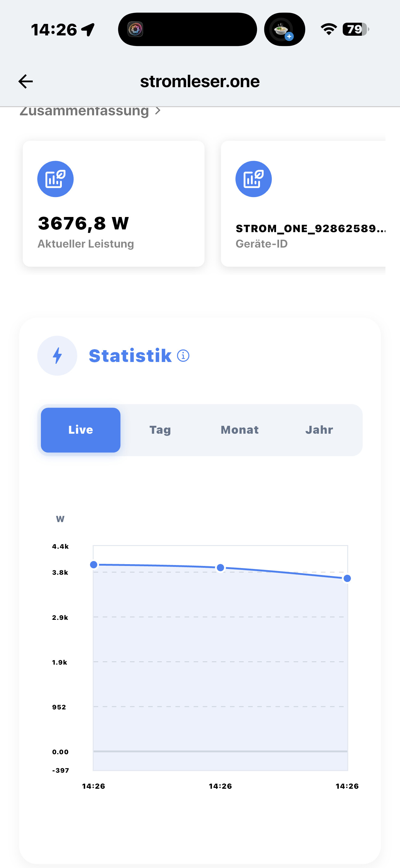Expand the Zusammenfassung chevron

coord(158,110)
